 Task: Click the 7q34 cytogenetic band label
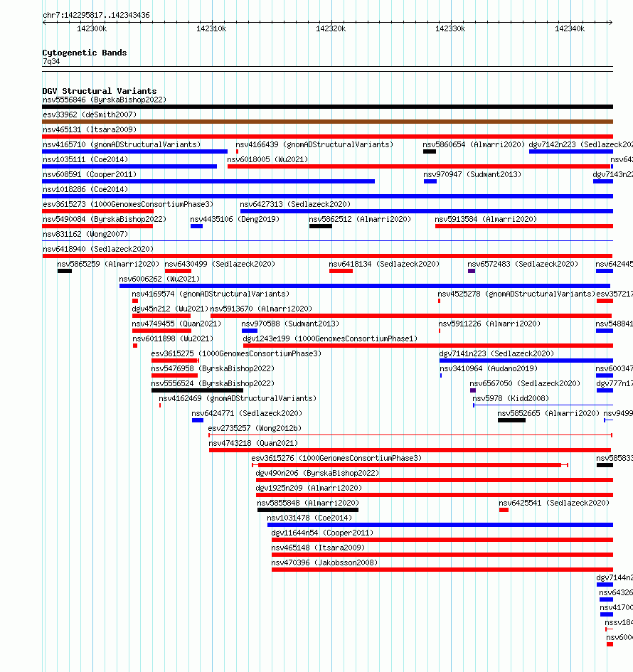[x=51, y=62]
